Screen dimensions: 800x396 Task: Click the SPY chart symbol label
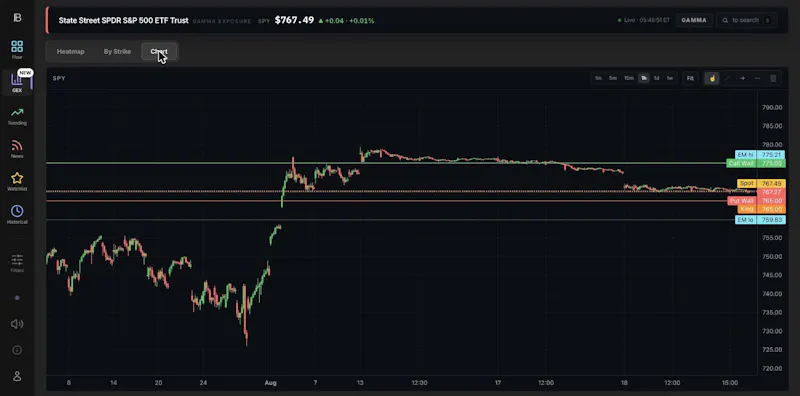(59, 78)
